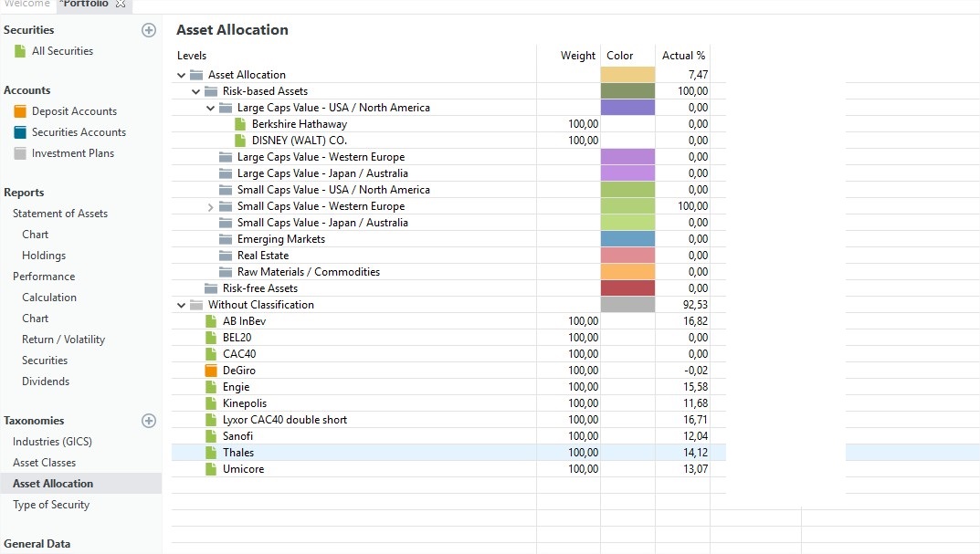
Task: Click the Real Estate folder icon
Action: 226,256
